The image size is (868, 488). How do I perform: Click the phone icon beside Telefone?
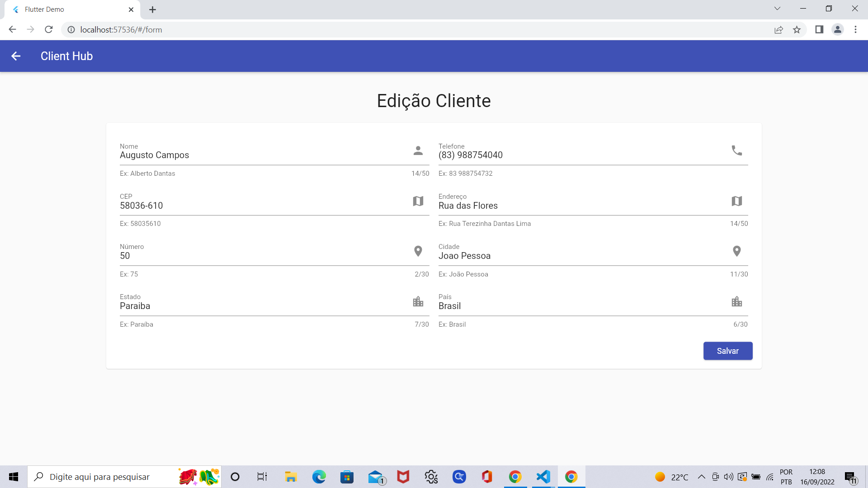(737, 151)
